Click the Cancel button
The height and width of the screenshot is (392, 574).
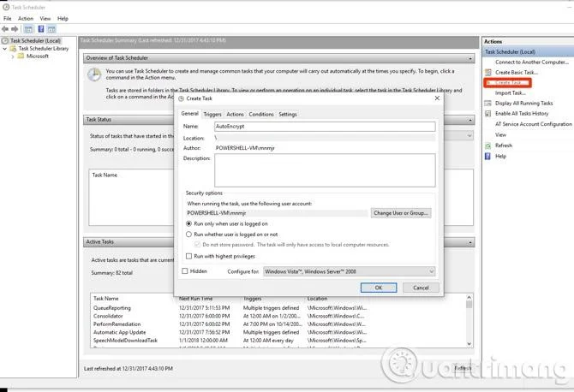pos(421,288)
